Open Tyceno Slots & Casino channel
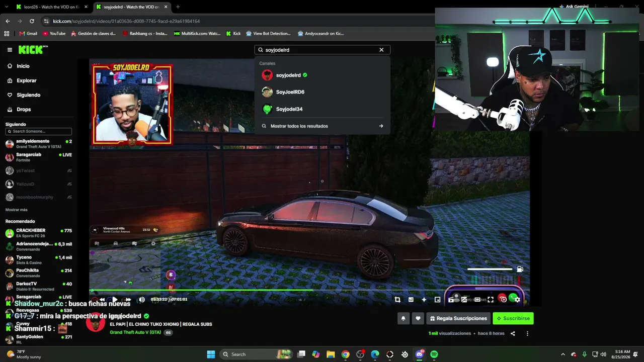The width and height of the screenshot is (644, 362). coord(39,260)
